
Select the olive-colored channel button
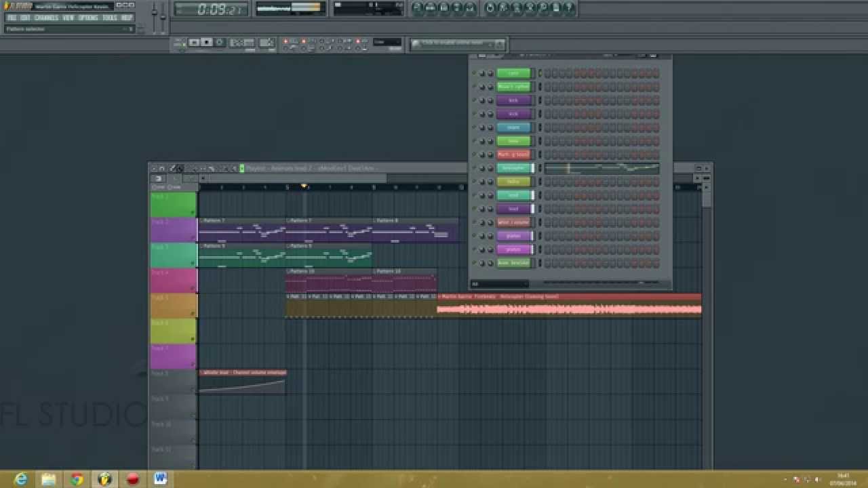pos(513,182)
